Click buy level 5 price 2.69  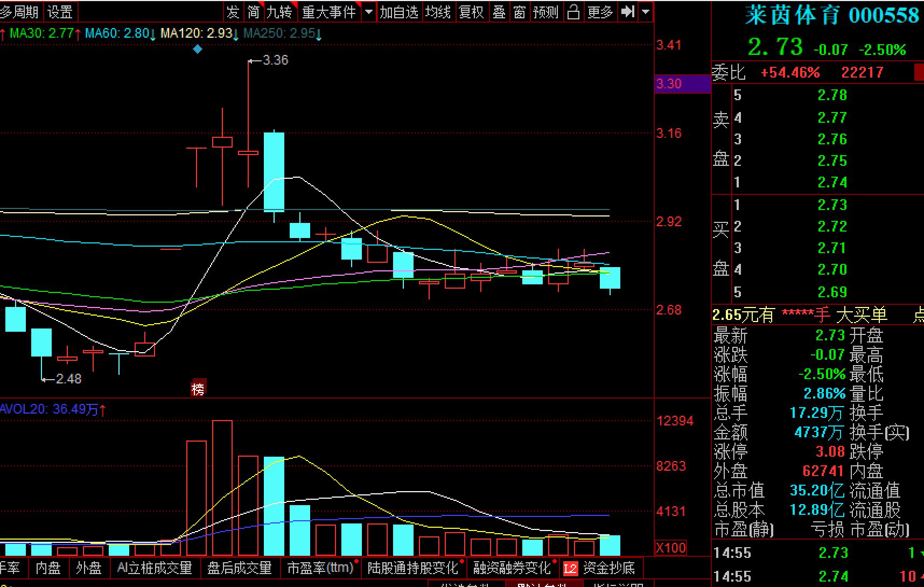[832, 292]
